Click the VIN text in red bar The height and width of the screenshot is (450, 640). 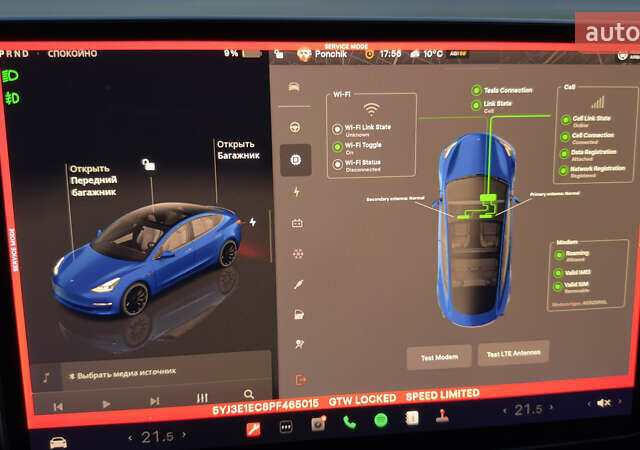[265, 407]
